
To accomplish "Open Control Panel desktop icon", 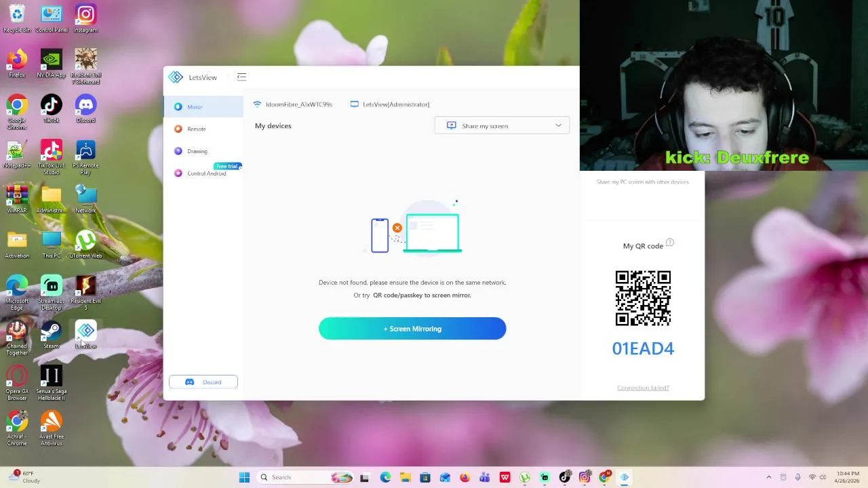I will click(52, 18).
